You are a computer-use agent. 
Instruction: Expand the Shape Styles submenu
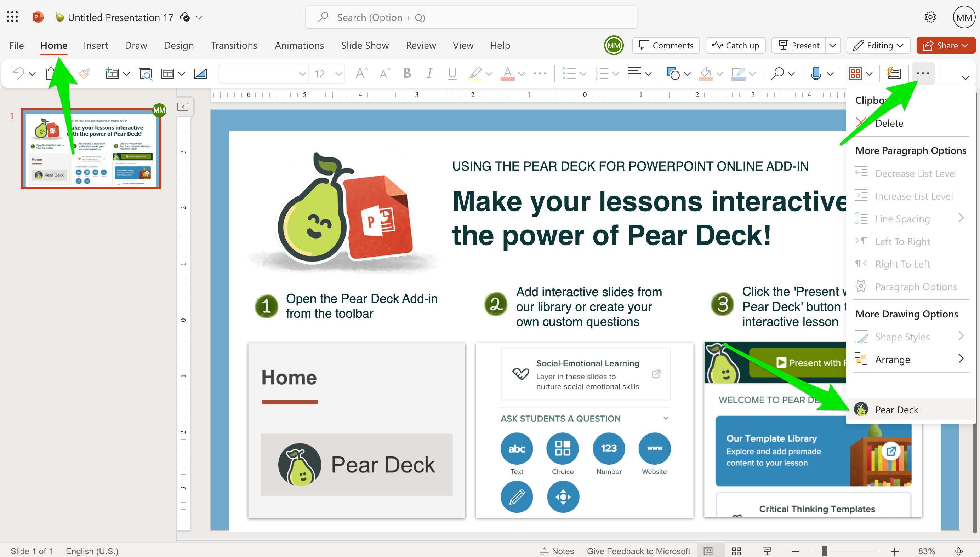(x=902, y=336)
